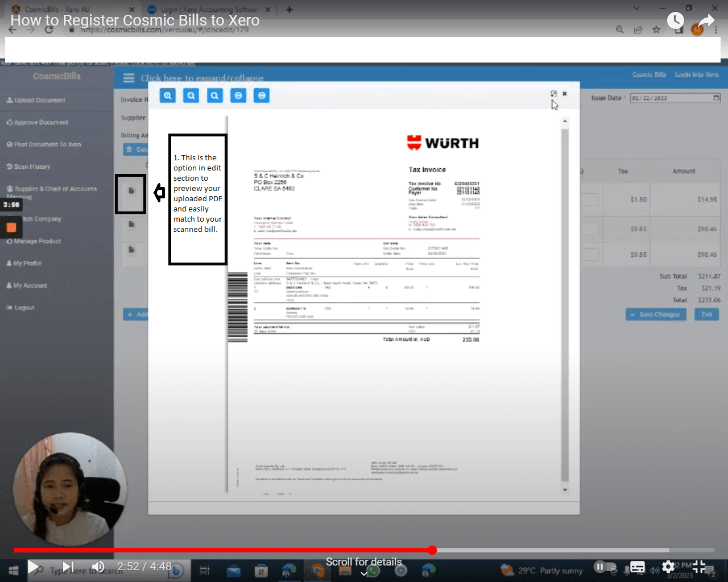Log out via the Logout item
This screenshot has height=582, width=728.
click(x=20, y=307)
